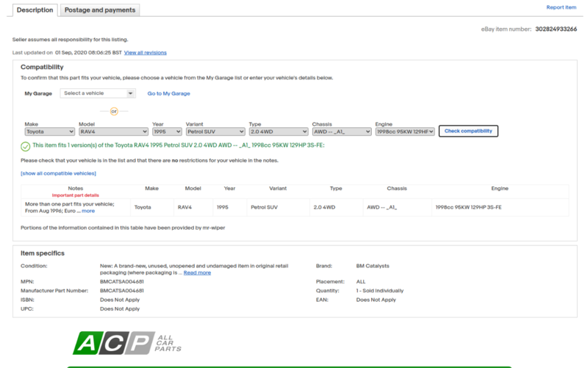Open the Make dropdown showing Toyota
This screenshot has height=368, width=588.
[x=50, y=132]
